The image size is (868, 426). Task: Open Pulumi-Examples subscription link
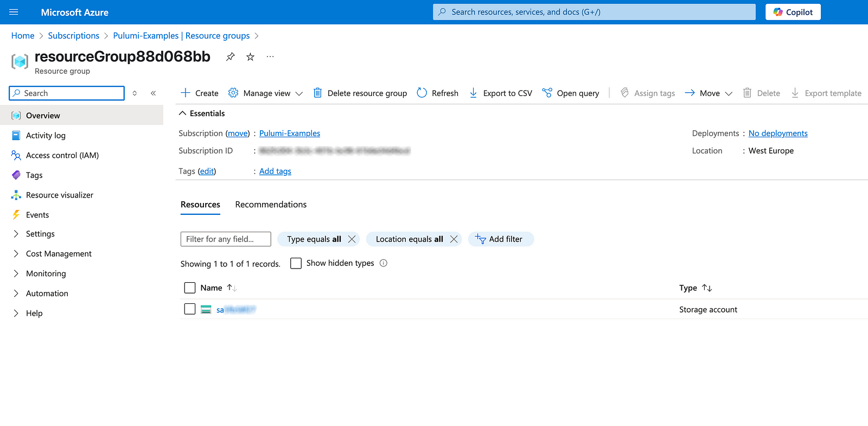tap(290, 133)
